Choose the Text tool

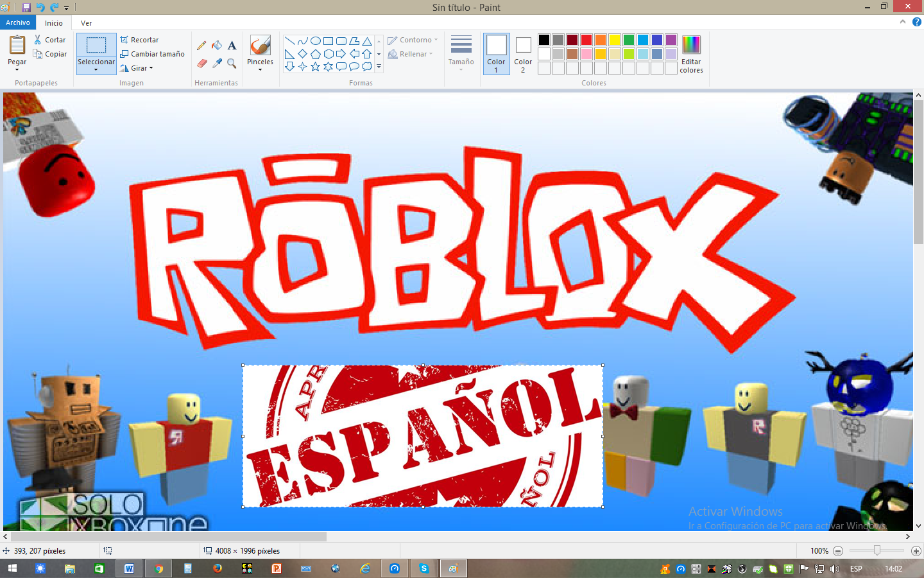pos(232,46)
